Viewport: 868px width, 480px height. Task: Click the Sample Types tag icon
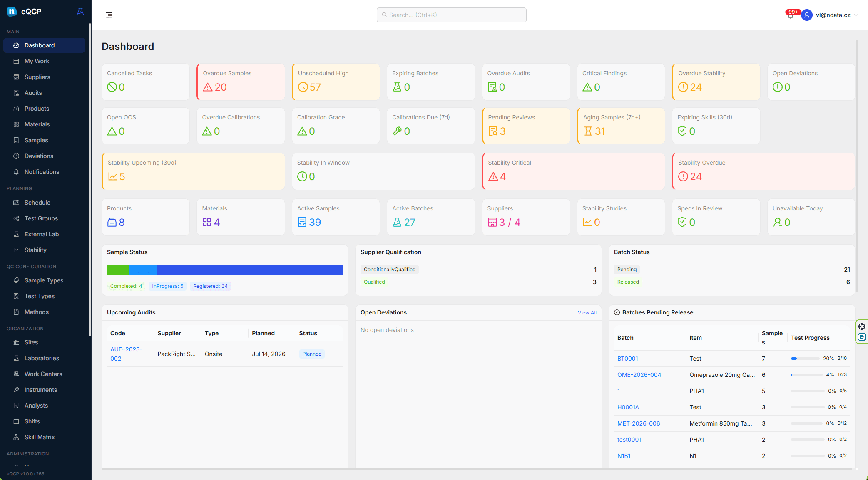tap(16, 280)
